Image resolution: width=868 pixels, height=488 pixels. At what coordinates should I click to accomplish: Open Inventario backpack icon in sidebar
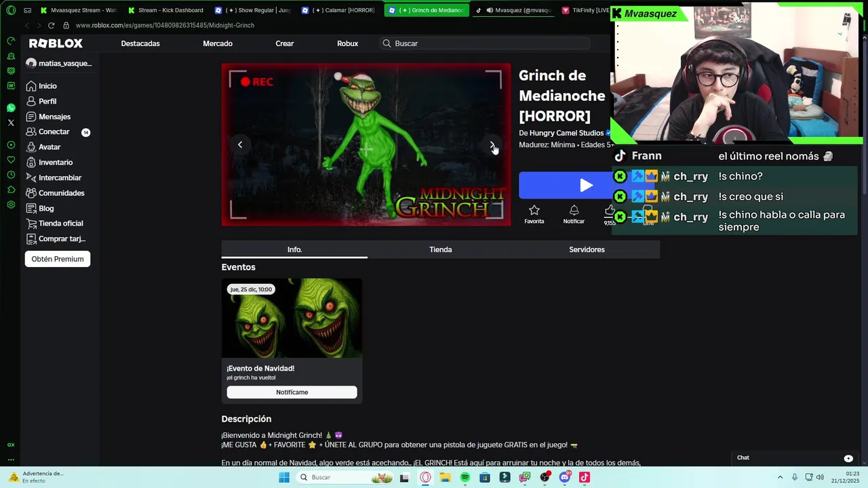point(31,163)
